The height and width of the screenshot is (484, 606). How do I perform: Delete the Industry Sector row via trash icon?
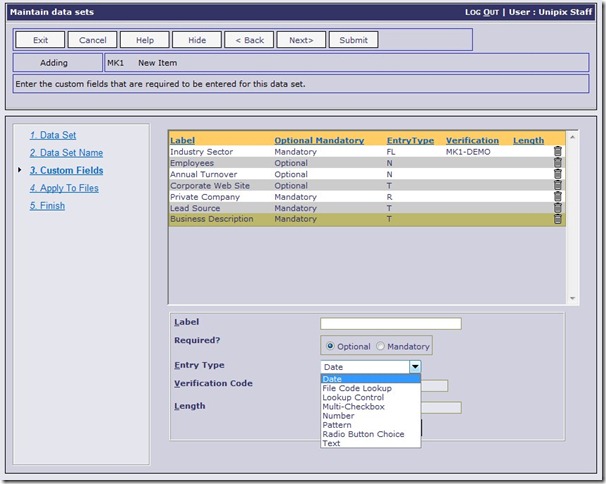click(558, 152)
